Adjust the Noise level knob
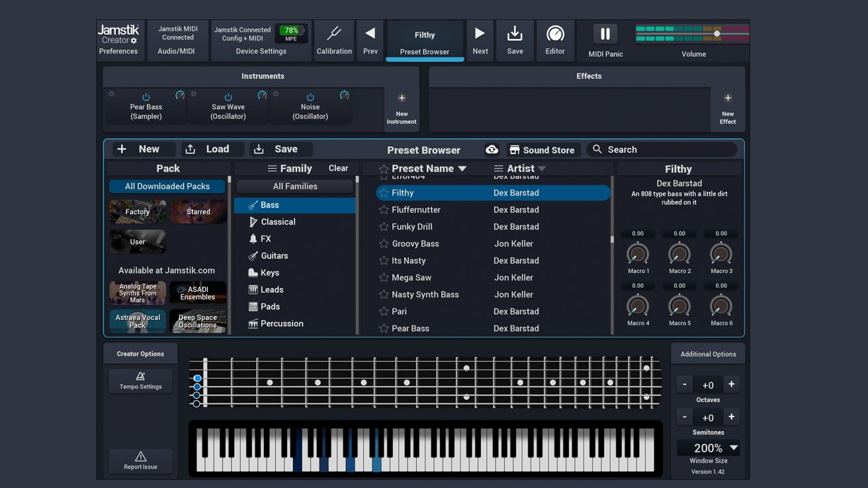 pyautogui.click(x=344, y=95)
